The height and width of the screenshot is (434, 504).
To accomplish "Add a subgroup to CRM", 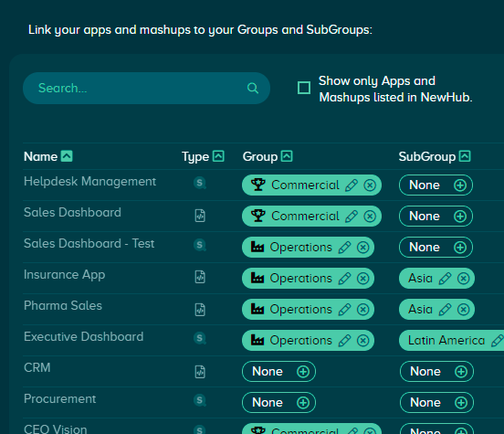I will [461, 372].
